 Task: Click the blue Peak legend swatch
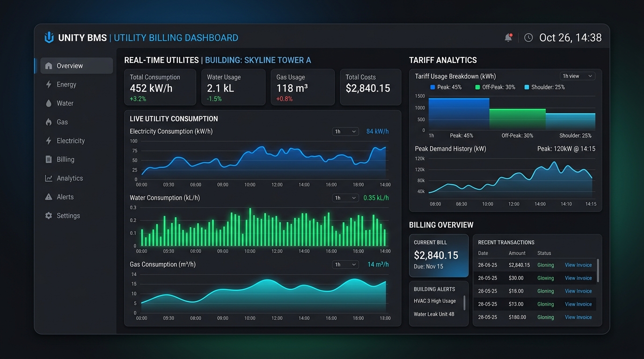pyautogui.click(x=432, y=87)
